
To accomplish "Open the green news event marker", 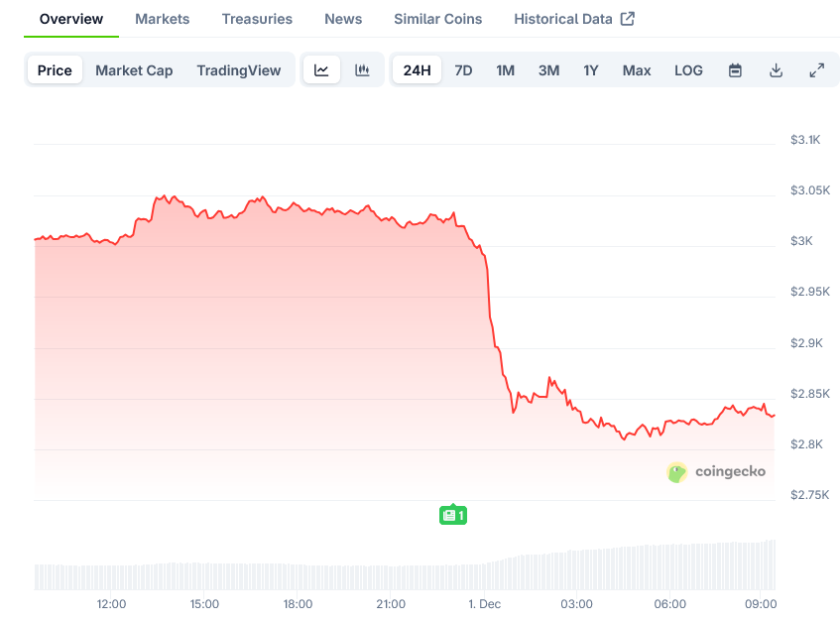I will (x=453, y=515).
